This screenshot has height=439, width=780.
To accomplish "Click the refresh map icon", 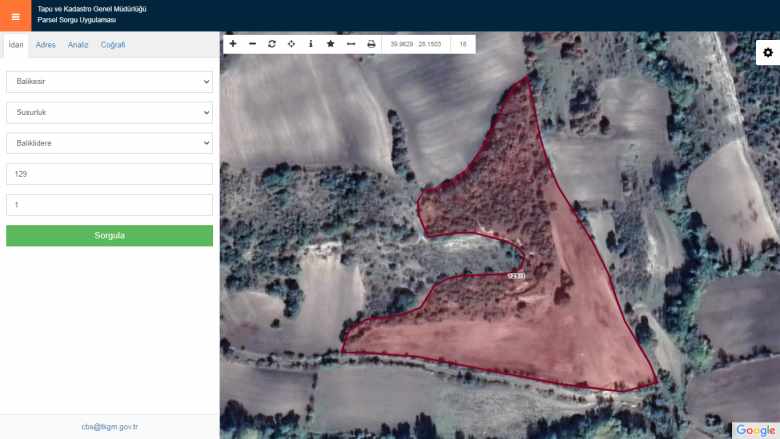I will (x=272, y=44).
